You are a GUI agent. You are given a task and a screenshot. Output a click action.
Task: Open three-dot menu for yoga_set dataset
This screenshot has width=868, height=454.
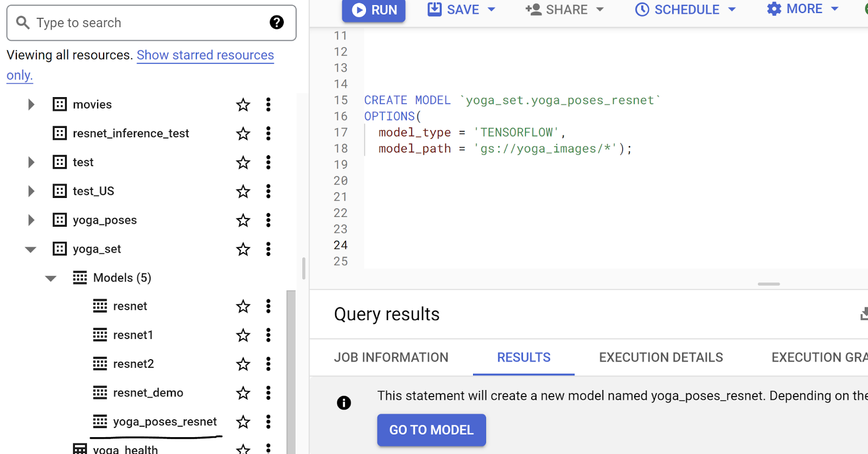(268, 249)
